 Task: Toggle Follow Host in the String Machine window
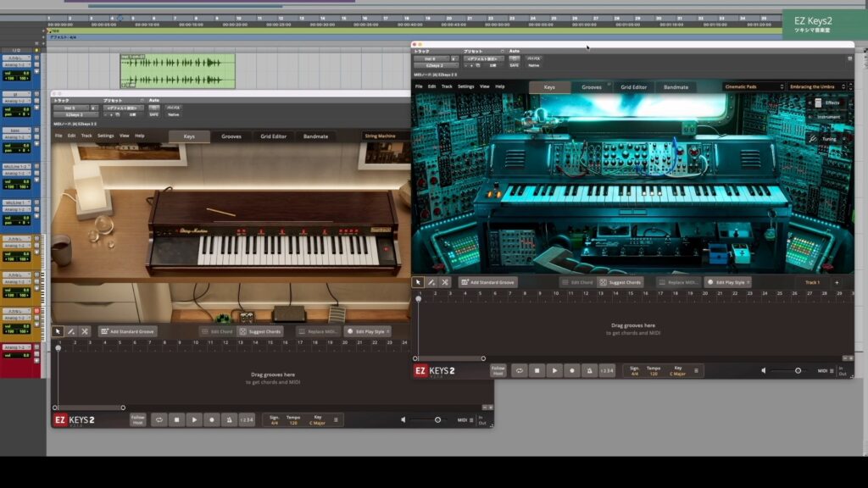tap(137, 419)
